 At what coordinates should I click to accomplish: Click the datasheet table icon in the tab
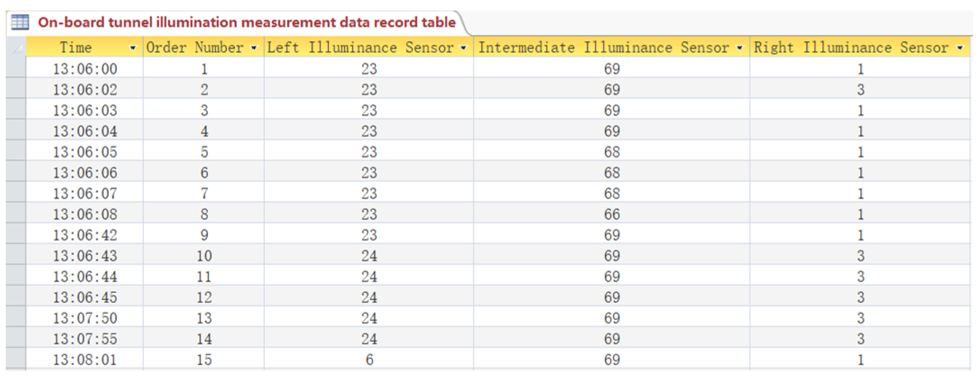pyautogui.click(x=20, y=22)
